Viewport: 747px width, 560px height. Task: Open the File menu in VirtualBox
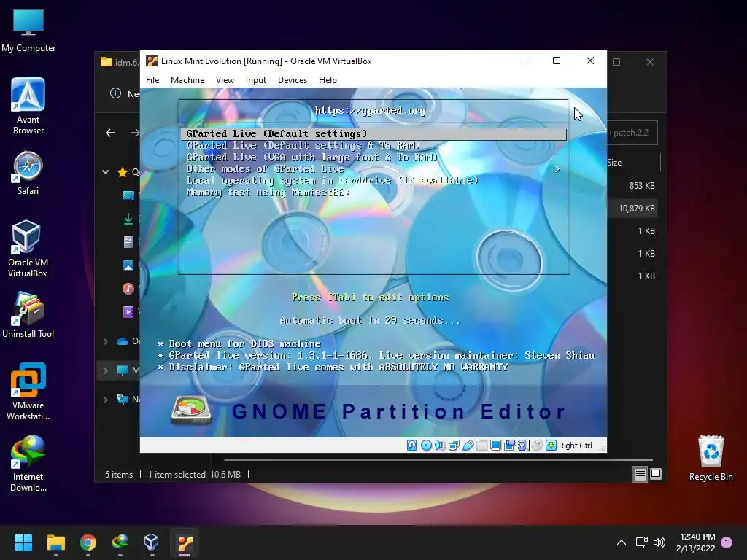coord(152,80)
